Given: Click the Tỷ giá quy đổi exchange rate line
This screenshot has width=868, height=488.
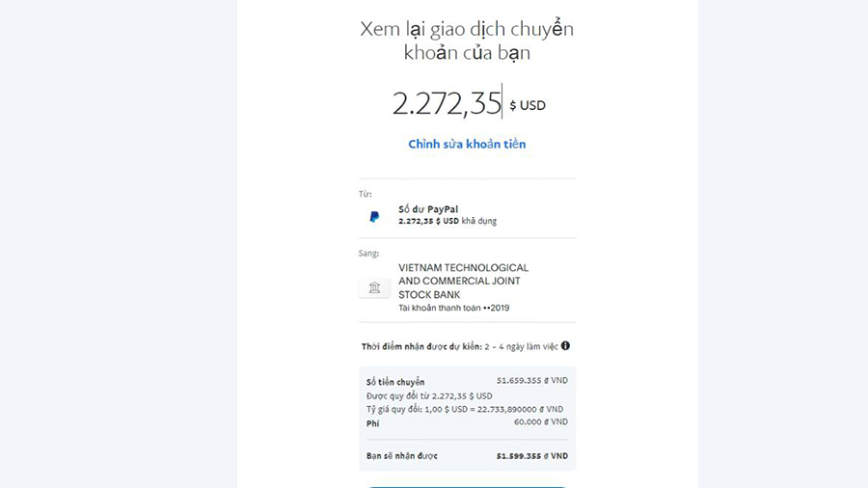Looking at the screenshot, I should point(465,410).
